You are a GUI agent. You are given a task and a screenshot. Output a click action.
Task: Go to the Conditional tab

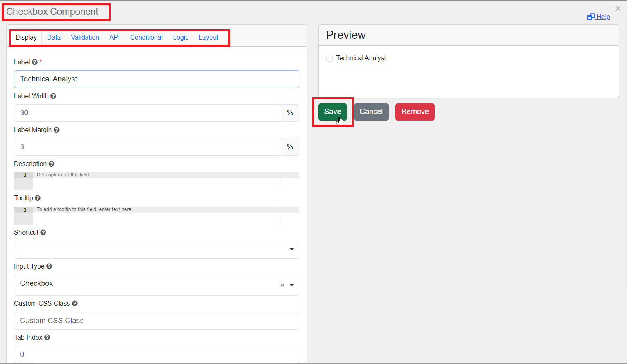pos(146,37)
